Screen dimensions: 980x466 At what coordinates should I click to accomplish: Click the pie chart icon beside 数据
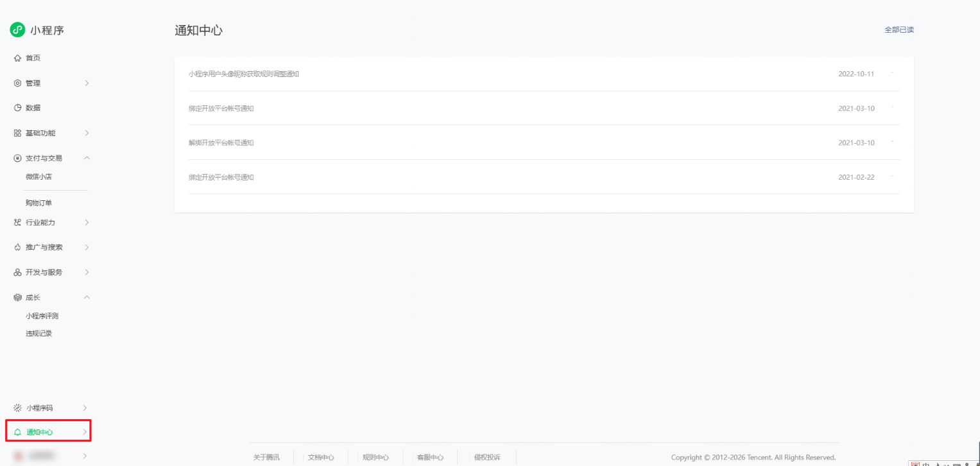click(x=17, y=108)
